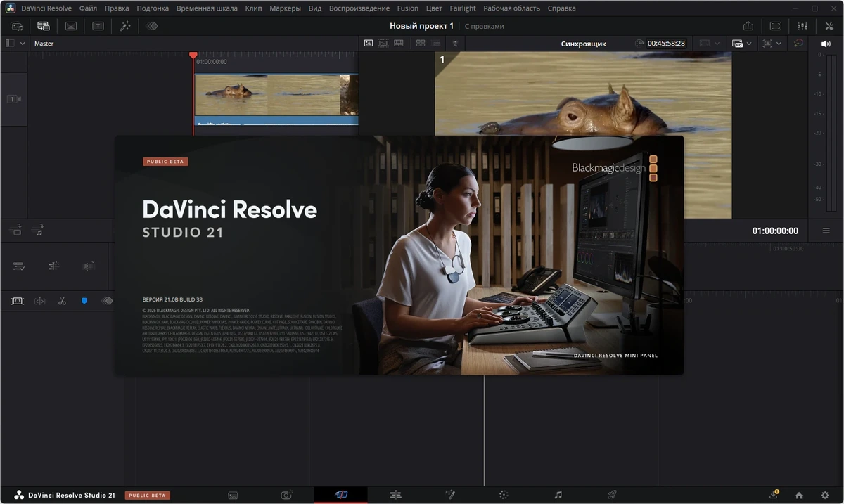Expand the bin list dropdown arrow
Screen dimensions: 844x504
tap(23, 43)
